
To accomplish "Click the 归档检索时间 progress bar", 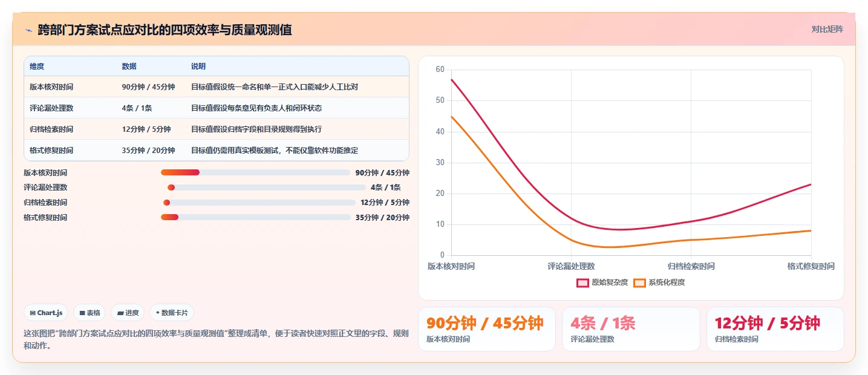I will coord(259,203).
